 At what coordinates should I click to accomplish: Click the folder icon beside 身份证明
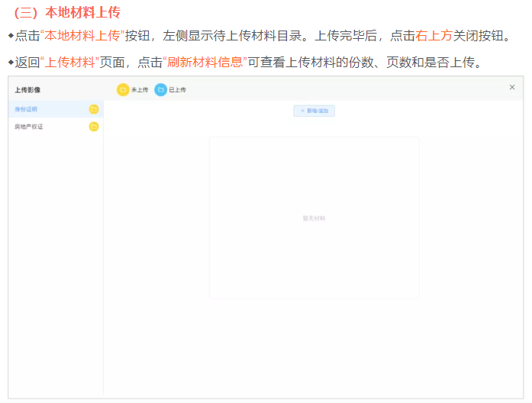94,110
